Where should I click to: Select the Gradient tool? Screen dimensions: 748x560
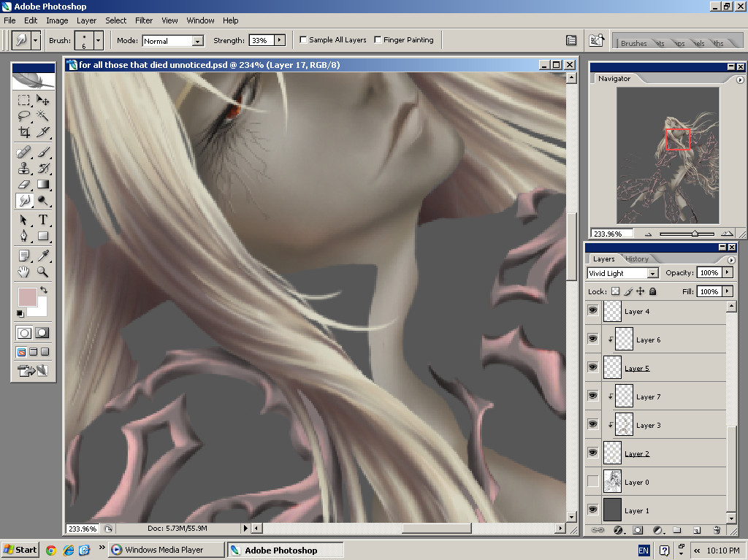pos(43,184)
